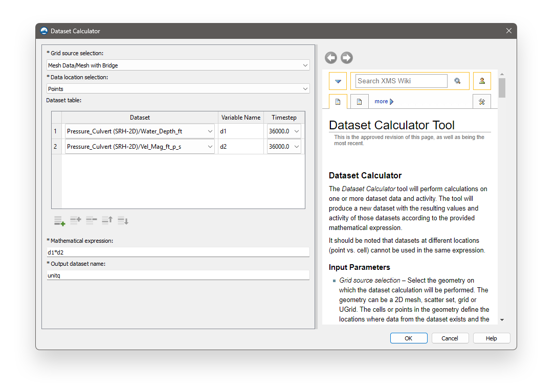Expand the wiki 'more' menu

coord(384,101)
